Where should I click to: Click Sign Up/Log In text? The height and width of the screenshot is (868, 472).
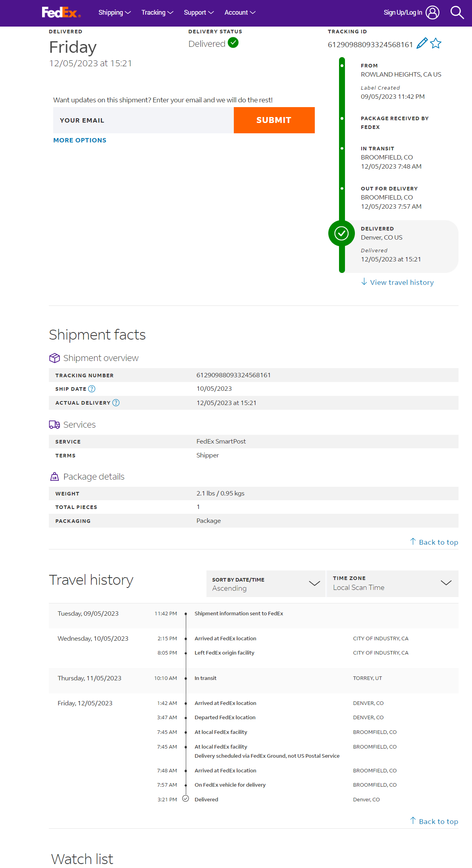point(403,13)
